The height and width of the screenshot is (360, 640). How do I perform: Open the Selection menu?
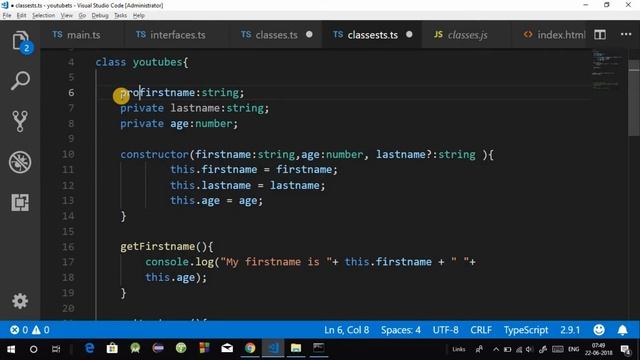[x=43, y=16]
